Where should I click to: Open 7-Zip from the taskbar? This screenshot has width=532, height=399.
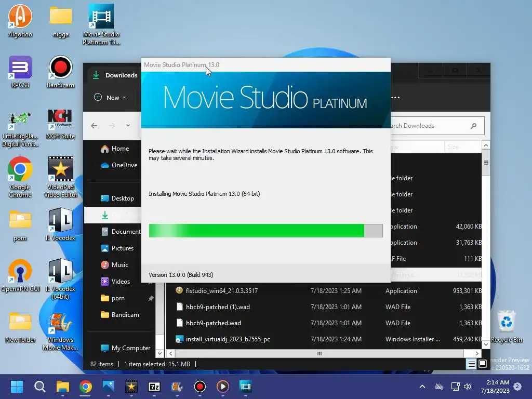tap(154, 387)
